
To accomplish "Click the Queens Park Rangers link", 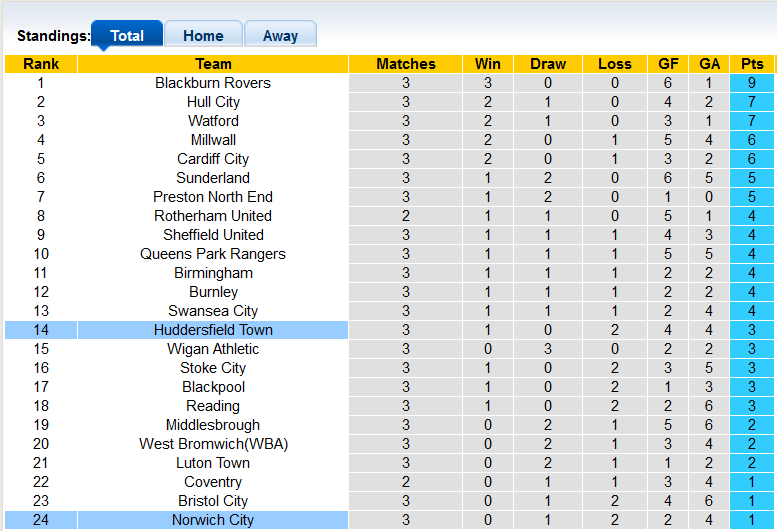I will pos(213,254).
